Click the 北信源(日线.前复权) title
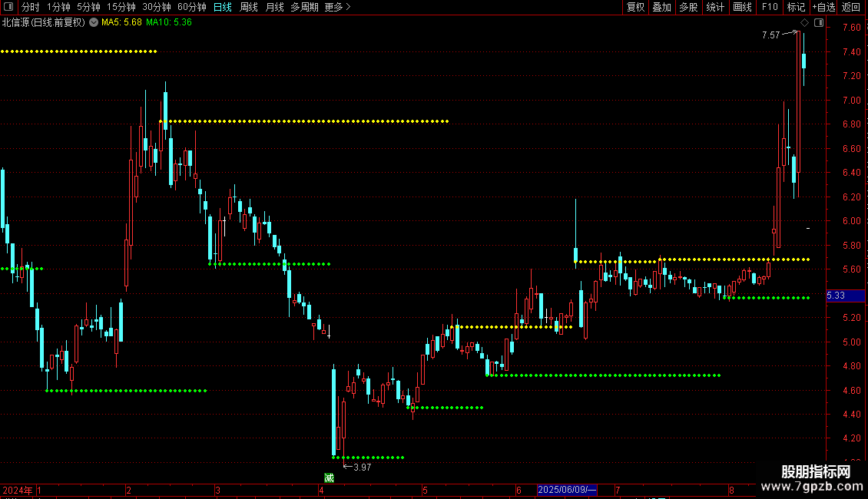 (x=43, y=22)
